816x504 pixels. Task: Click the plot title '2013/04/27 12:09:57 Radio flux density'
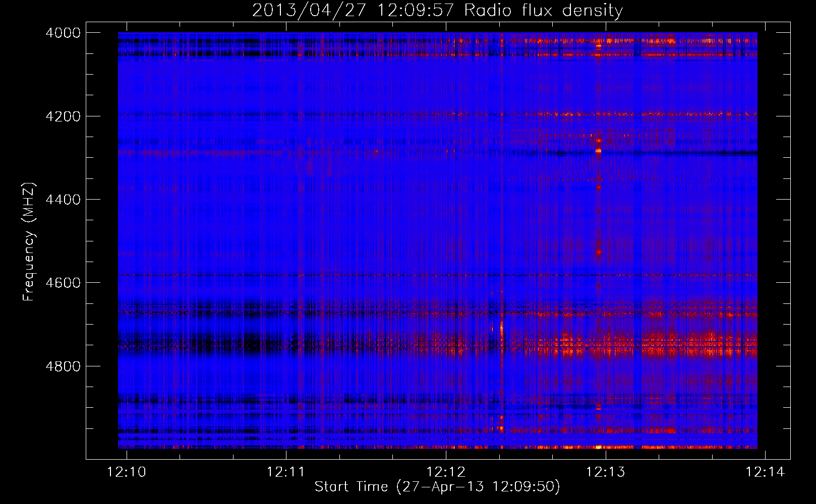[x=437, y=10]
